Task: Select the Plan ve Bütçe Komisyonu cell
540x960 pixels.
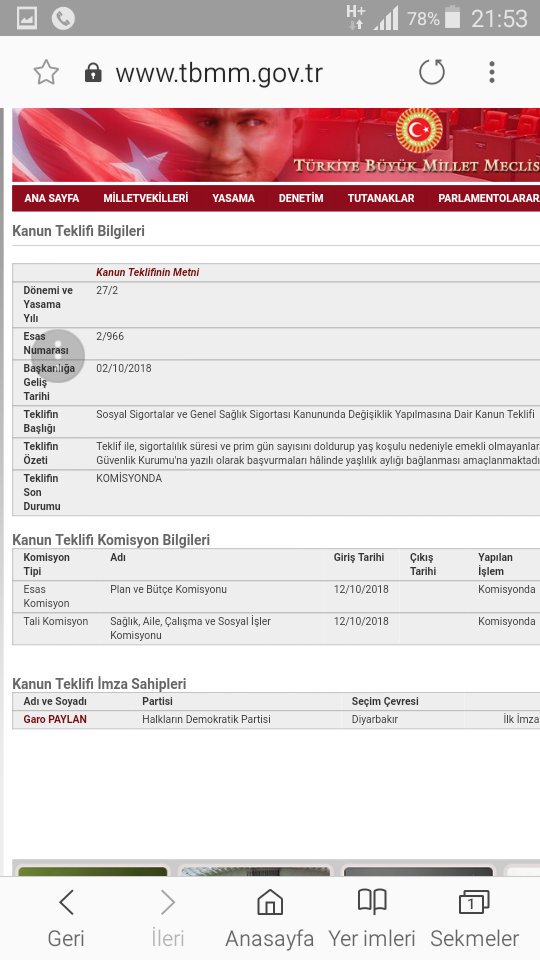Action: (x=168, y=589)
